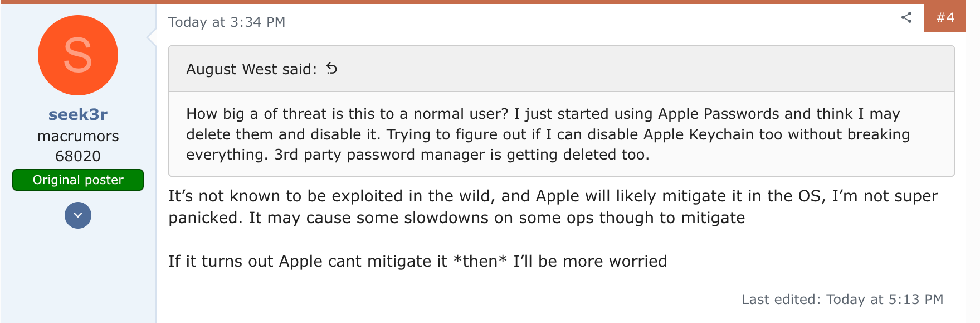Image resolution: width=980 pixels, height=323 pixels.
Task: Jump to August West's original post via arrow icon
Action: (331, 69)
